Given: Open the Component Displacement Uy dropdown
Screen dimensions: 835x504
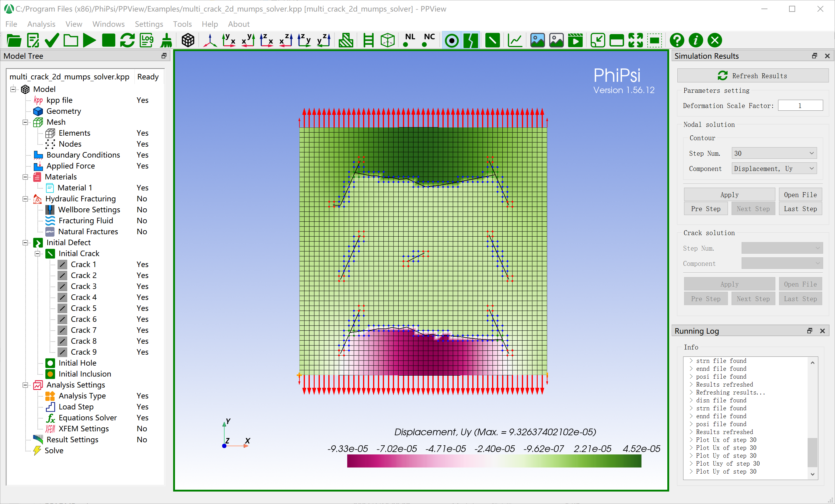Looking at the screenshot, I should tap(774, 168).
